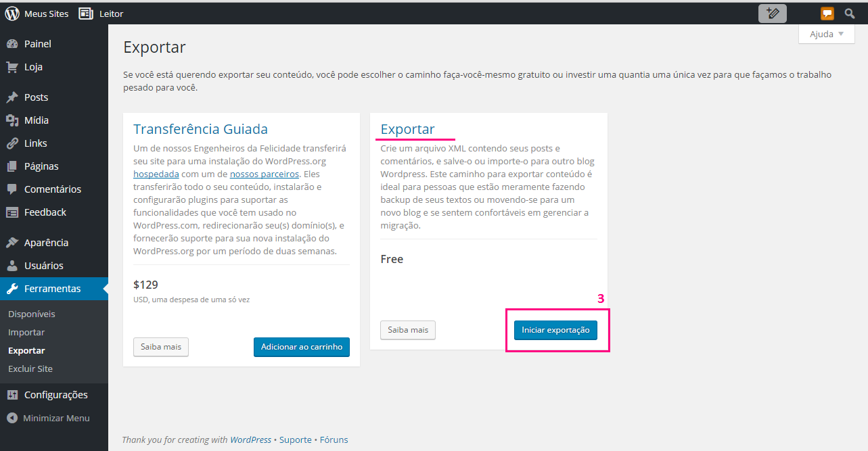Click the Links chain icon
The image size is (868, 451).
tap(12, 143)
